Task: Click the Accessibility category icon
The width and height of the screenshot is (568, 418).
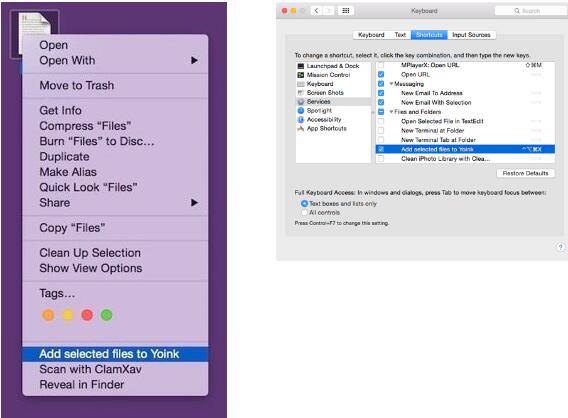Action: (300, 120)
